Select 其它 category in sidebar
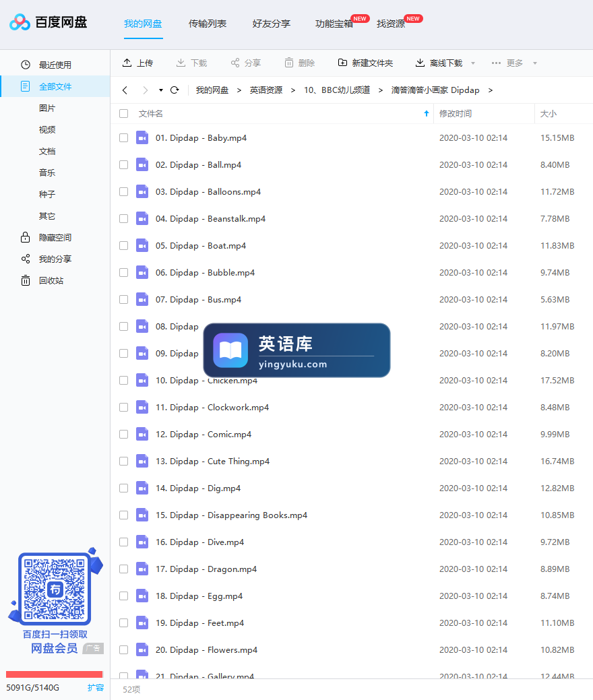593x700 pixels. pyautogui.click(x=47, y=216)
